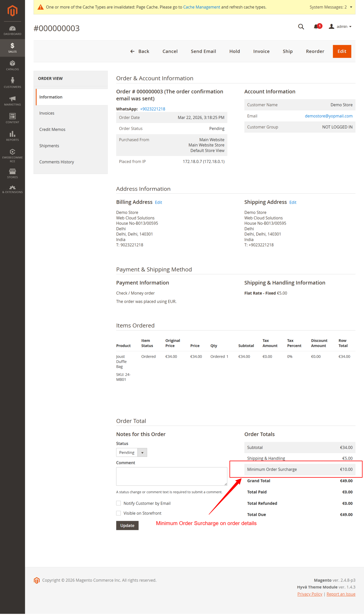Click into the Comment text area
Viewport: 364px width, 615px height.
172,476
